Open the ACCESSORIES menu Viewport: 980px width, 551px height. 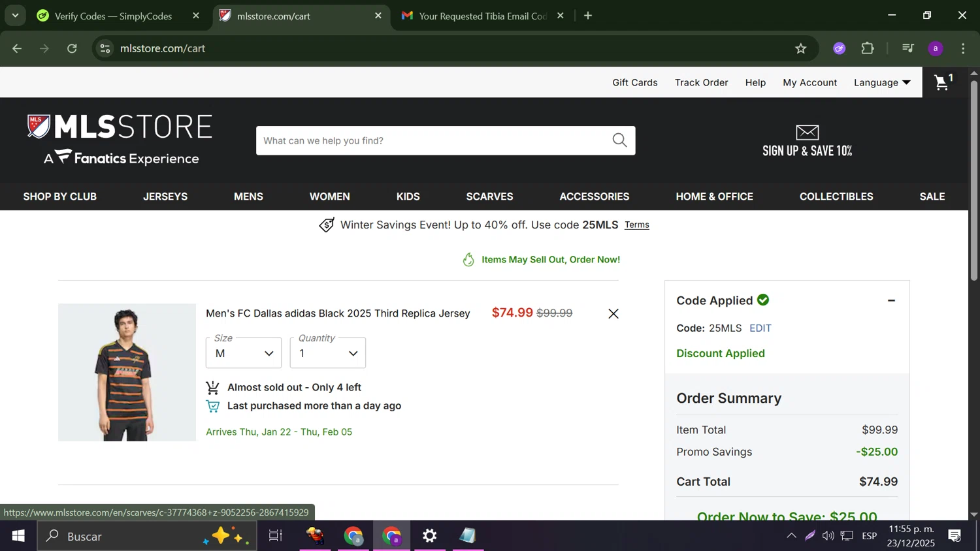(595, 197)
